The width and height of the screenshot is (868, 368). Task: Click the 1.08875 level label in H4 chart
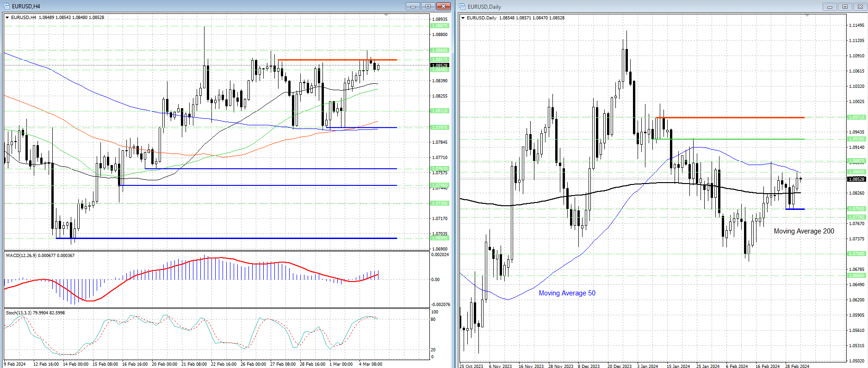[440, 26]
